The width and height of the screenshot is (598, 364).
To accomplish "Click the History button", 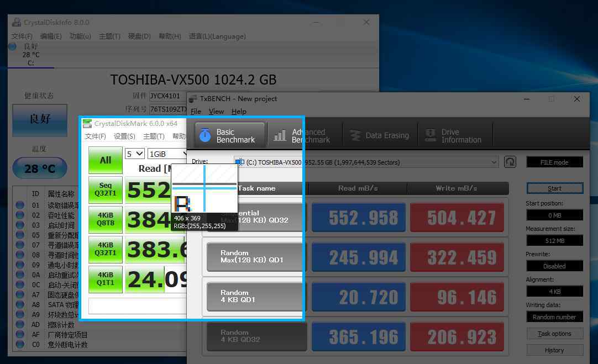I will pyautogui.click(x=554, y=350).
